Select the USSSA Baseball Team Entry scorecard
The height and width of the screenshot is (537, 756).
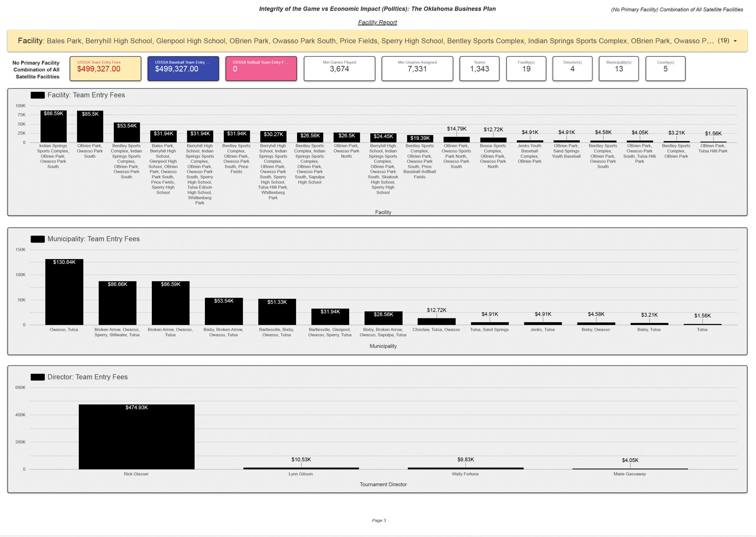click(x=183, y=68)
